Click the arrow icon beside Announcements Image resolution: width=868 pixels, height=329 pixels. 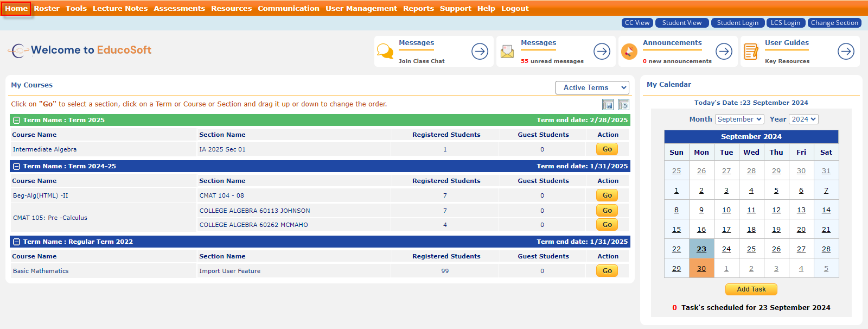[724, 52]
